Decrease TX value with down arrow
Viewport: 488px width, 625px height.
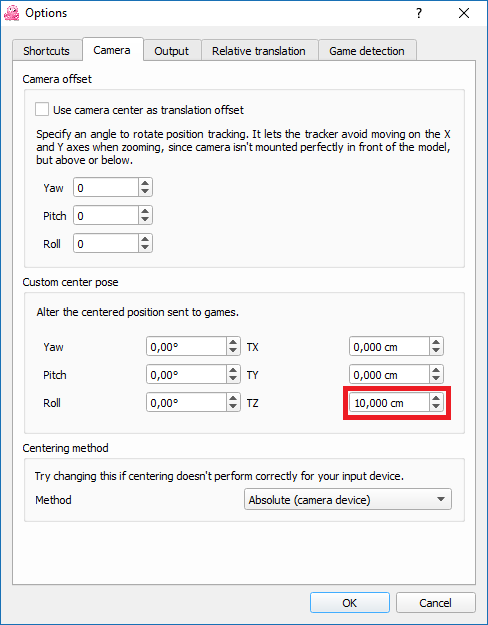tap(436, 351)
